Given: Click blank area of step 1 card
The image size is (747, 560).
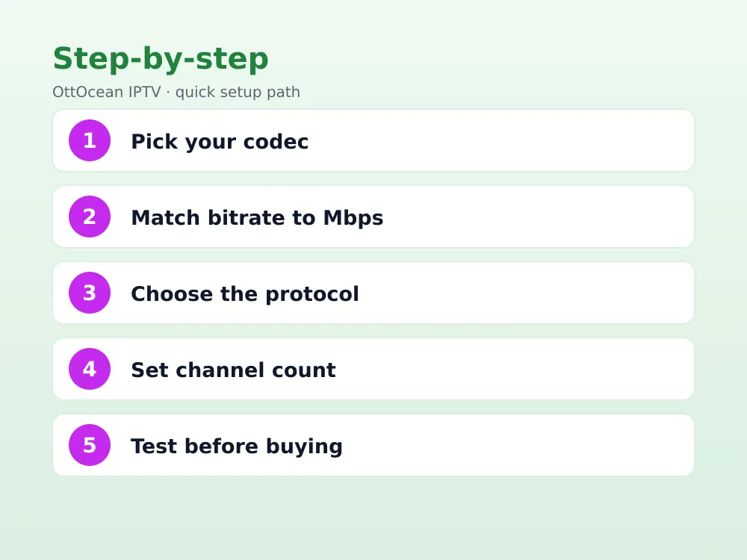Looking at the screenshot, I should 500,140.
